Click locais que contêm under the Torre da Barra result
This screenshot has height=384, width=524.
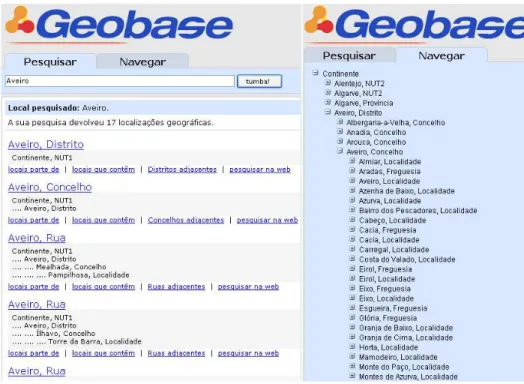tap(104, 353)
